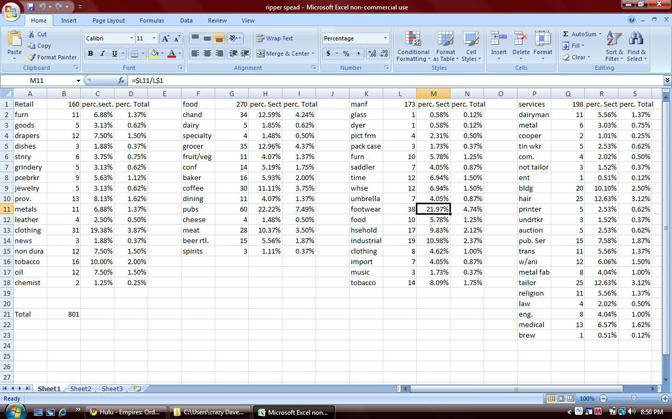The image size is (672, 419).
Task: Open Find & Select binoculars
Action: click(636, 46)
